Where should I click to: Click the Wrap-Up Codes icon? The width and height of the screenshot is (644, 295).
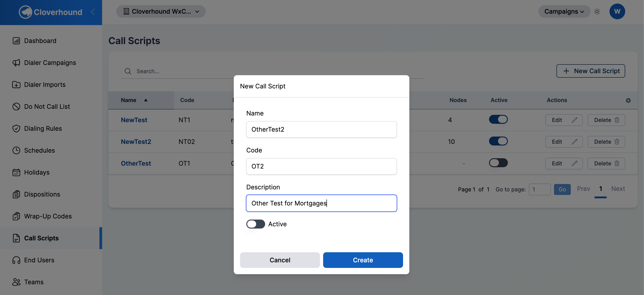(16, 216)
